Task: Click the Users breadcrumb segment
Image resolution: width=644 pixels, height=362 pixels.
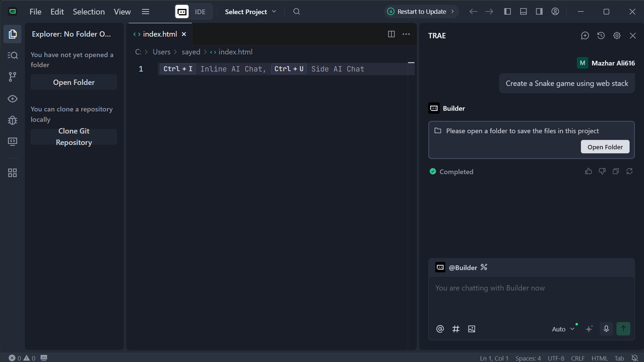Action: coord(161,52)
